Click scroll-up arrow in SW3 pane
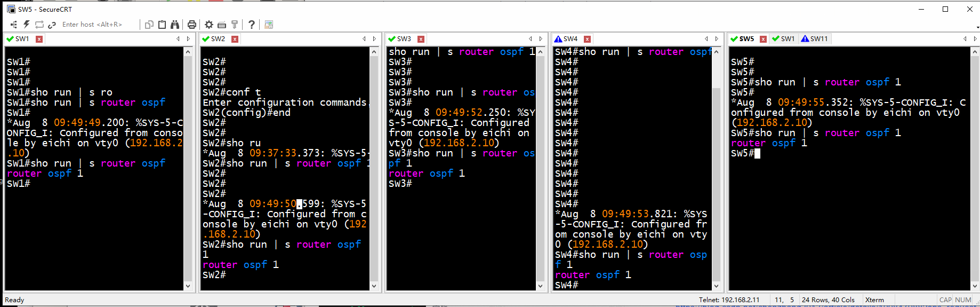Screen dimensions: 980x307 (540, 52)
